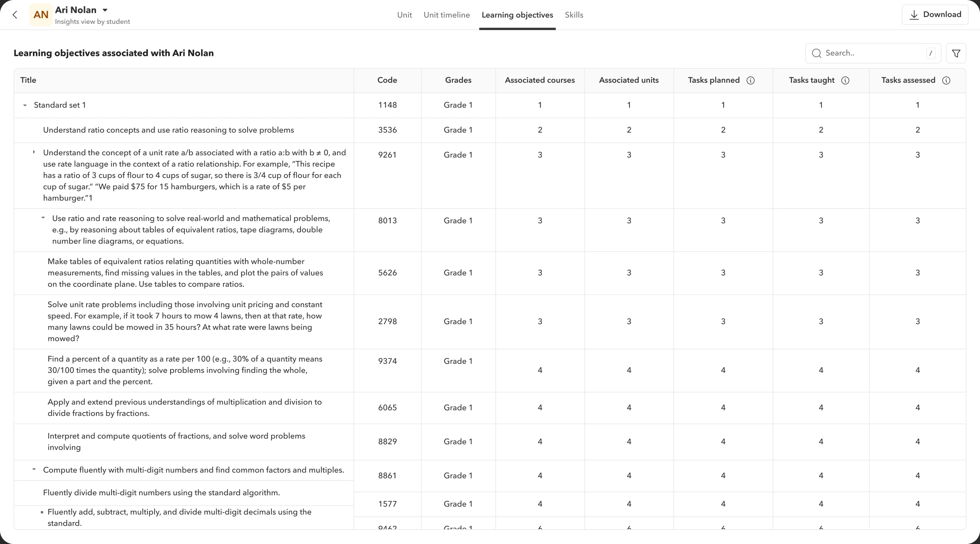Image resolution: width=980 pixels, height=544 pixels.
Task: Click the slash shortcut badge in search
Action: pos(930,53)
